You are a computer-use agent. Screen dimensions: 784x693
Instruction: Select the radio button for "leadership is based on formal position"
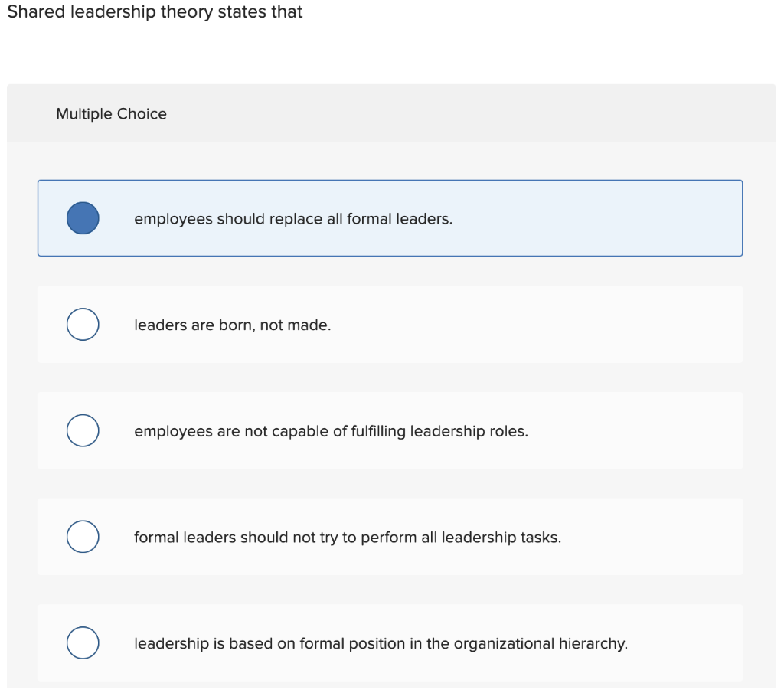click(x=83, y=643)
